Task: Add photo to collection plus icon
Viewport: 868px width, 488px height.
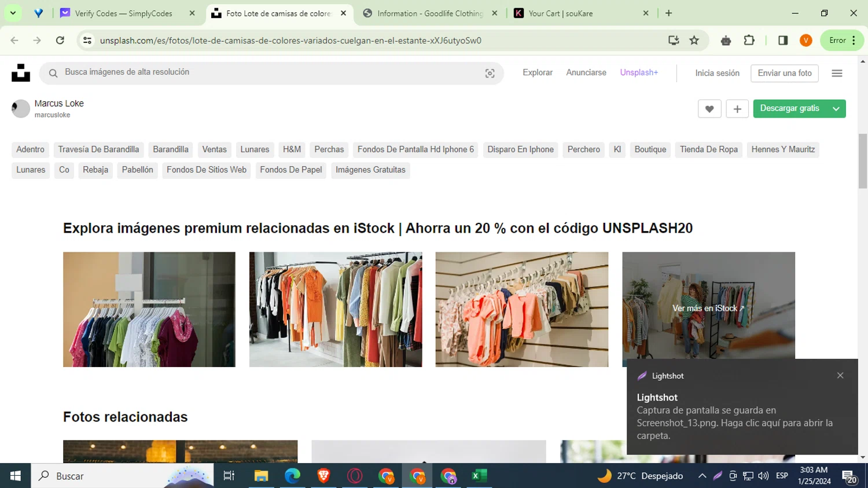Action: 737,109
